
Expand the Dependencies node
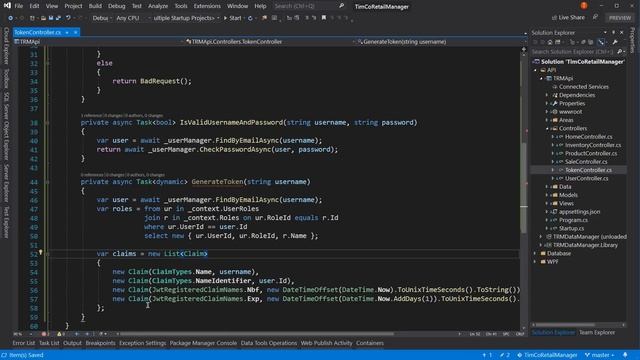(x=547, y=95)
